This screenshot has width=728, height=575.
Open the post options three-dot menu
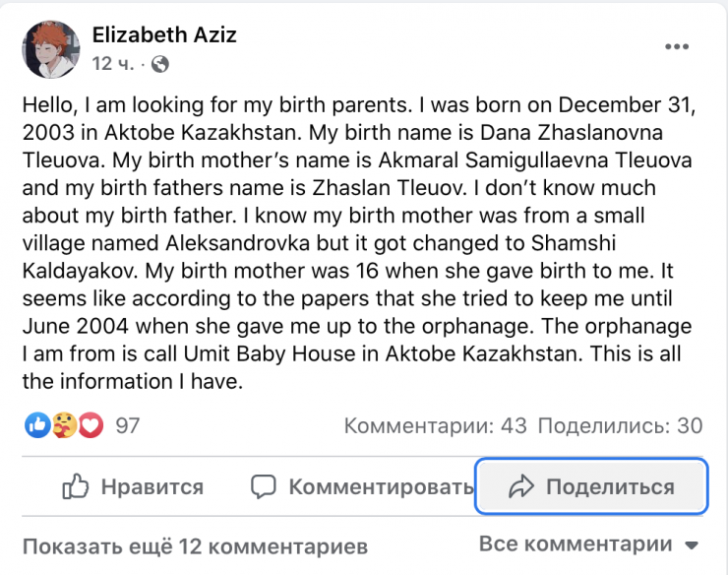pyautogui.click(x=676, y=46)
